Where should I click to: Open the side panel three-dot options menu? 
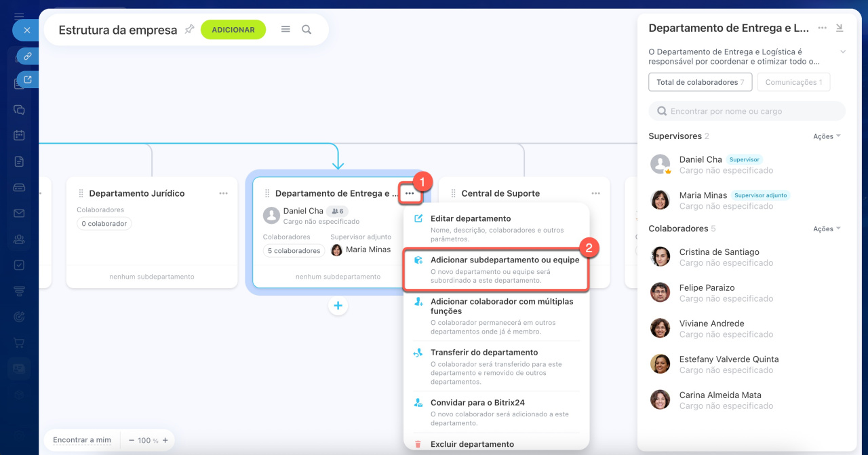click(822, 28)
